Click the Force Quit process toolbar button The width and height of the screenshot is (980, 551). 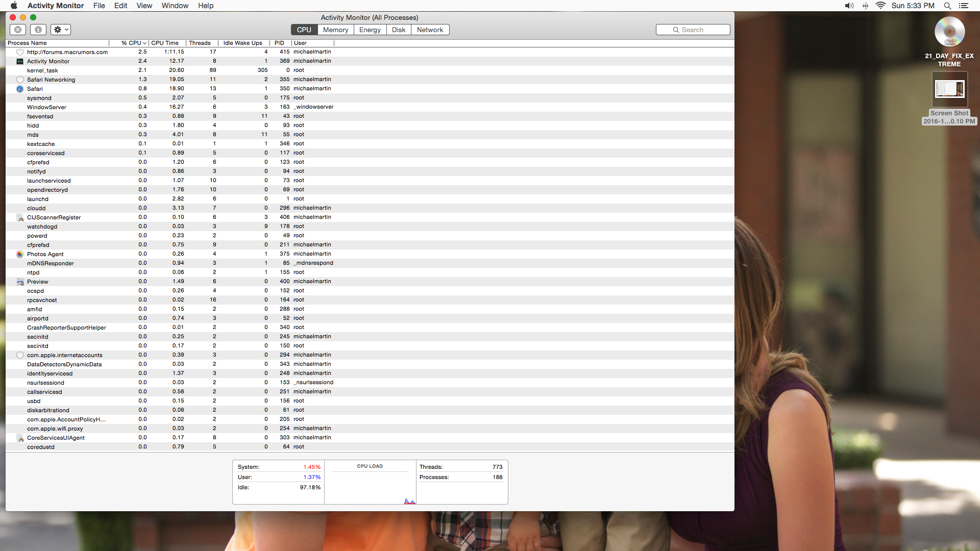click(x=18, y=30)
